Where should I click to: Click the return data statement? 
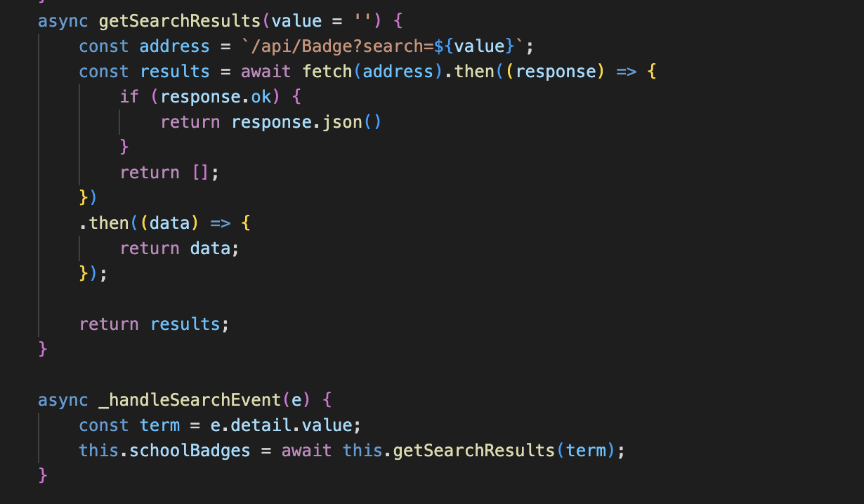179,248
